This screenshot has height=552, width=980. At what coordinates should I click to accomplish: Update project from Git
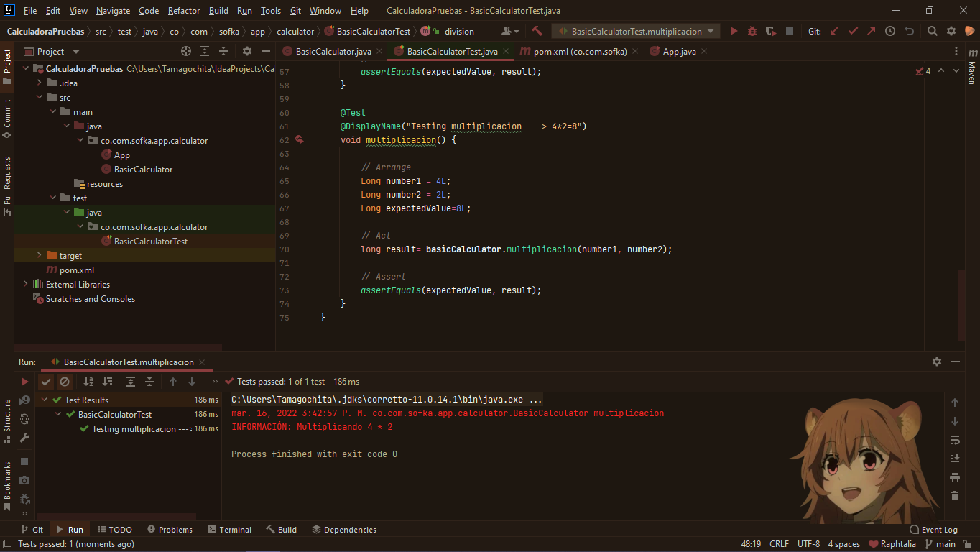coord(833,31)
